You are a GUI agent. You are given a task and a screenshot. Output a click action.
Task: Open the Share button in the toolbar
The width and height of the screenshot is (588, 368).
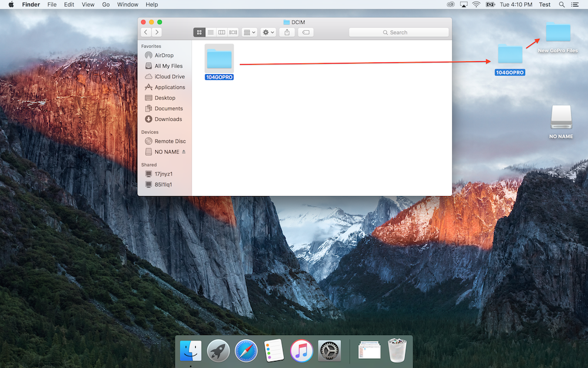(x=287, y=32)
